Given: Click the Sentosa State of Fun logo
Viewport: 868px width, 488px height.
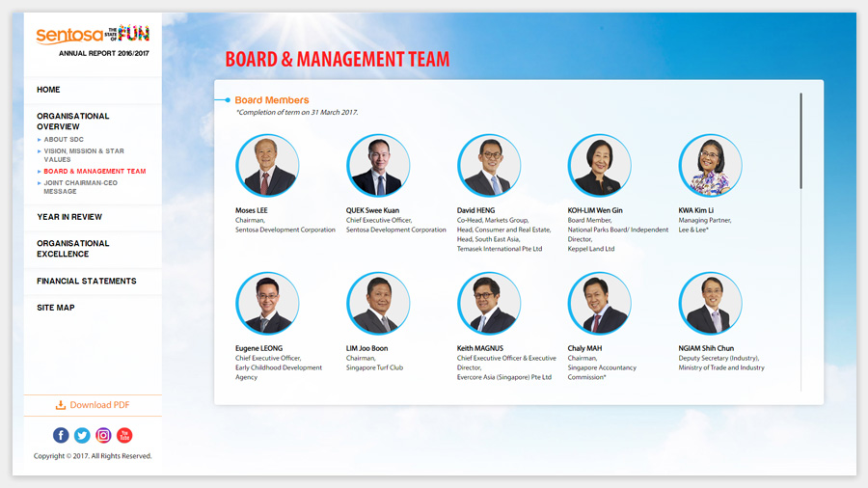Looking at the screenshot, I should [x=93, y=35].
